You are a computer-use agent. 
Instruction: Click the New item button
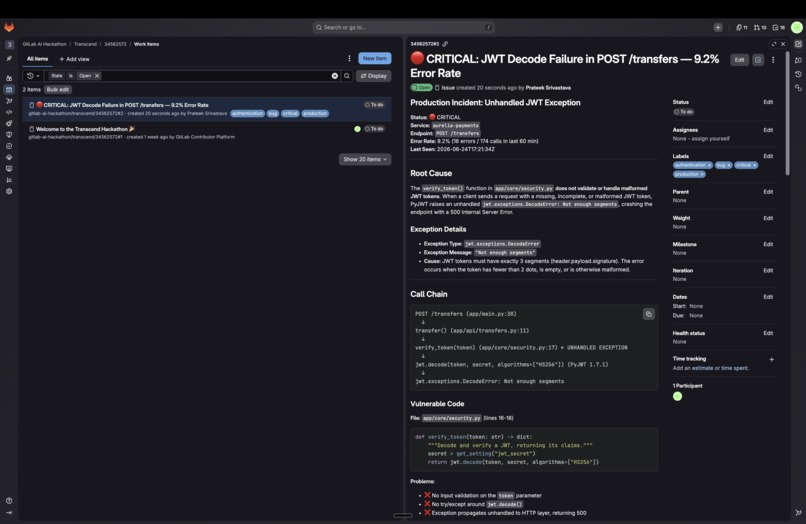374,59
